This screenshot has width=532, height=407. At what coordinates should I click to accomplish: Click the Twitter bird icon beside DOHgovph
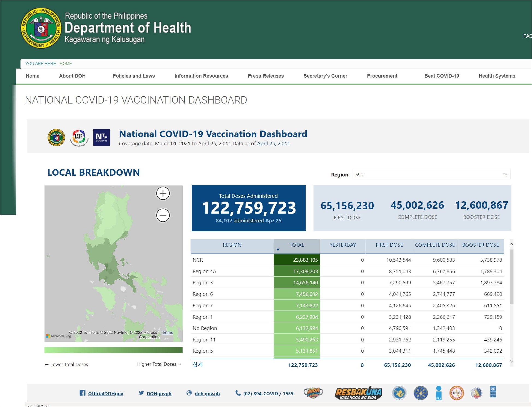point(141,393)
